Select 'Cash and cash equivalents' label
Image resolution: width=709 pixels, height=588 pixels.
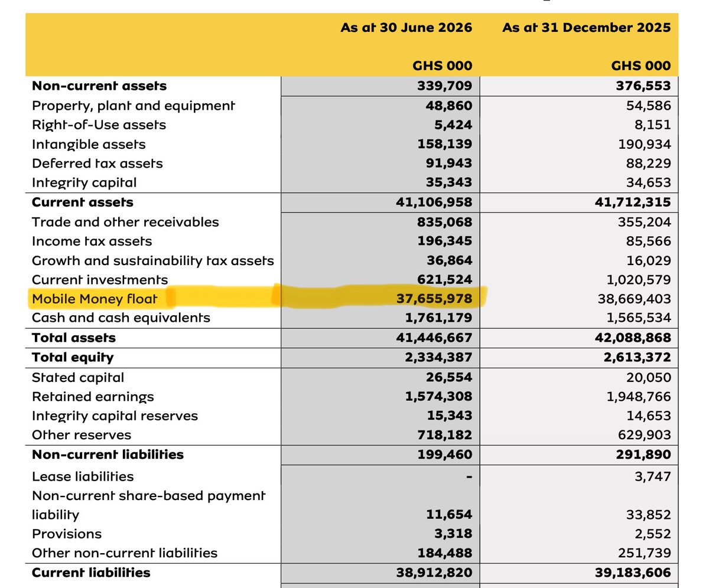pyautogui.click(x=121, y=318)
